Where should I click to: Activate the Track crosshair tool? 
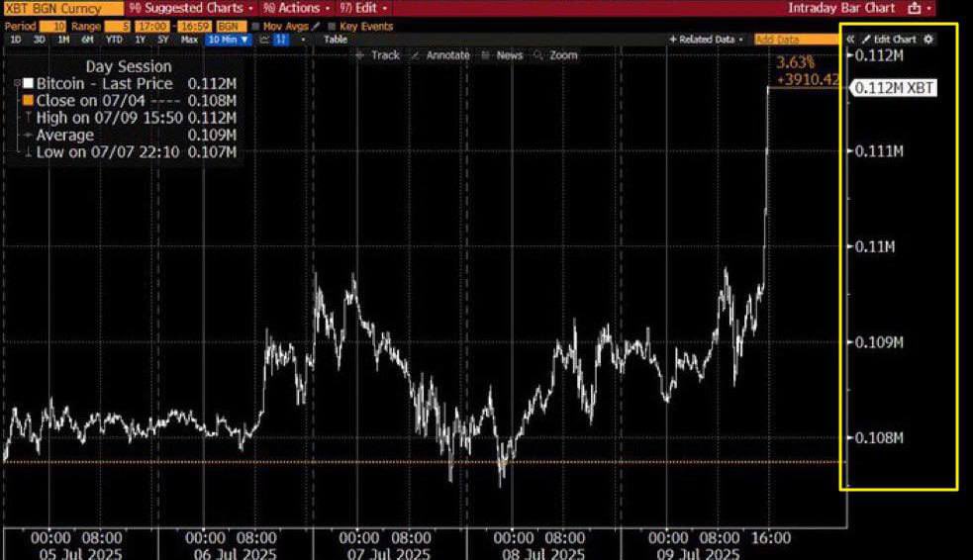[x=378, y=55]
